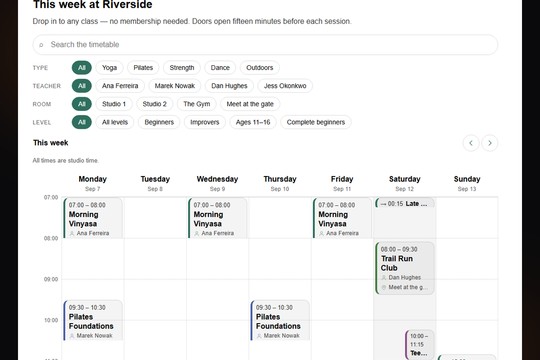Click teacher icon on Monday Pilates Foundations
This screenshot has height=360, width=540.
point(72,336)
